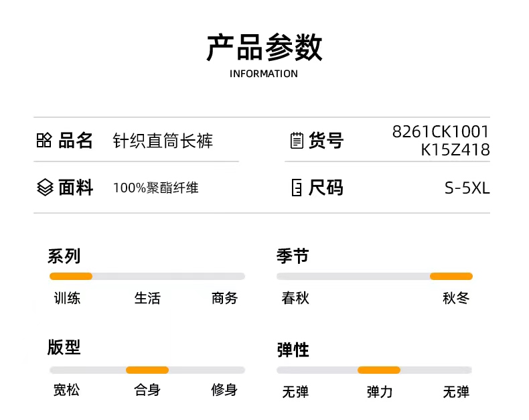Choose the 秋冬 season label

click(x=456, y=298)
